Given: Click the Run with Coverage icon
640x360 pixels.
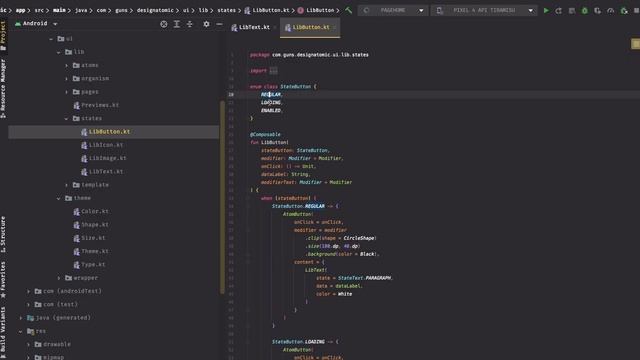Looking at the screenshot, I should click(x=598, y=11).
